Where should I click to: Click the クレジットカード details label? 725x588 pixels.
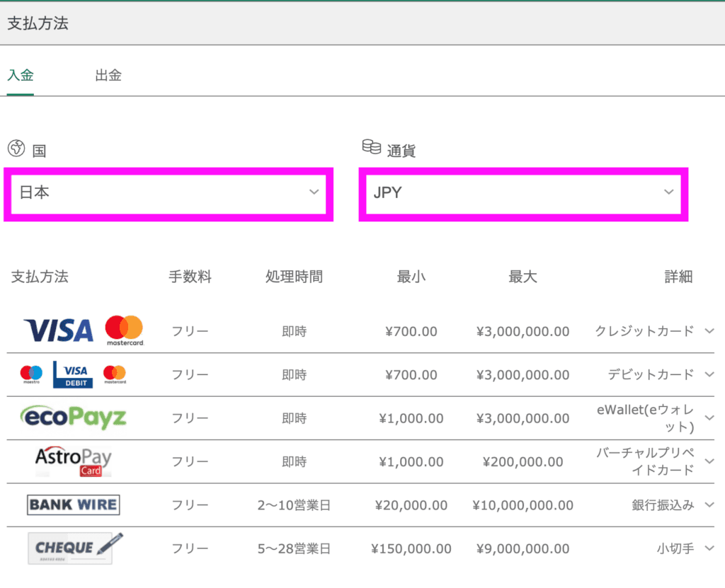coord(644,331)
